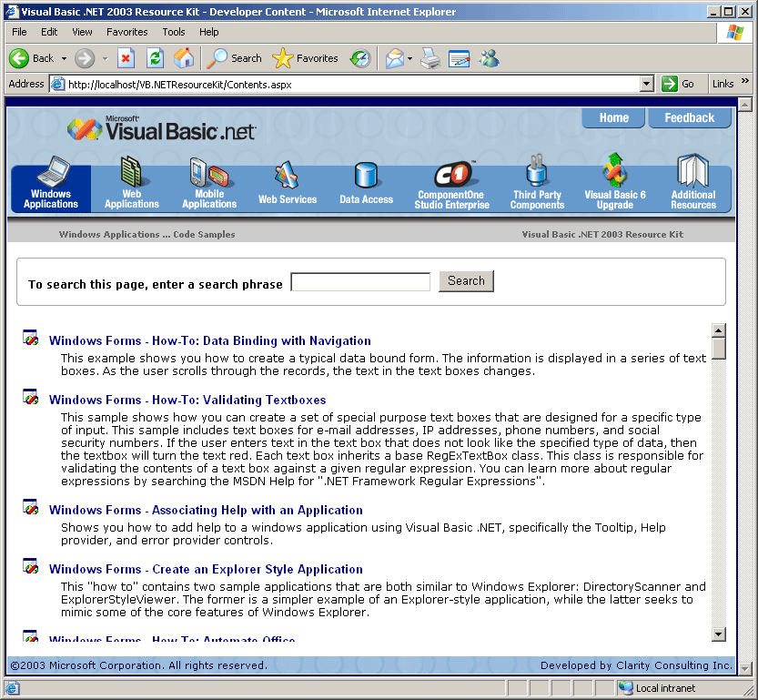Click the sample list scrollbar down arrow

tap(719, 634)
